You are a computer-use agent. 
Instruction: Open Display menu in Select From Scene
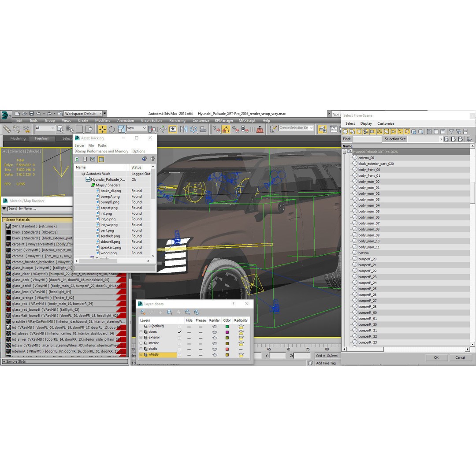coord(366,123)
